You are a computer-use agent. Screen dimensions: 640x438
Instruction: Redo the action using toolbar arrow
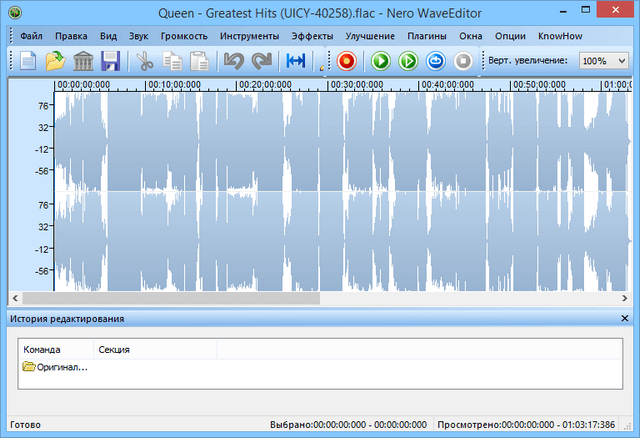[x=262, y=61]
